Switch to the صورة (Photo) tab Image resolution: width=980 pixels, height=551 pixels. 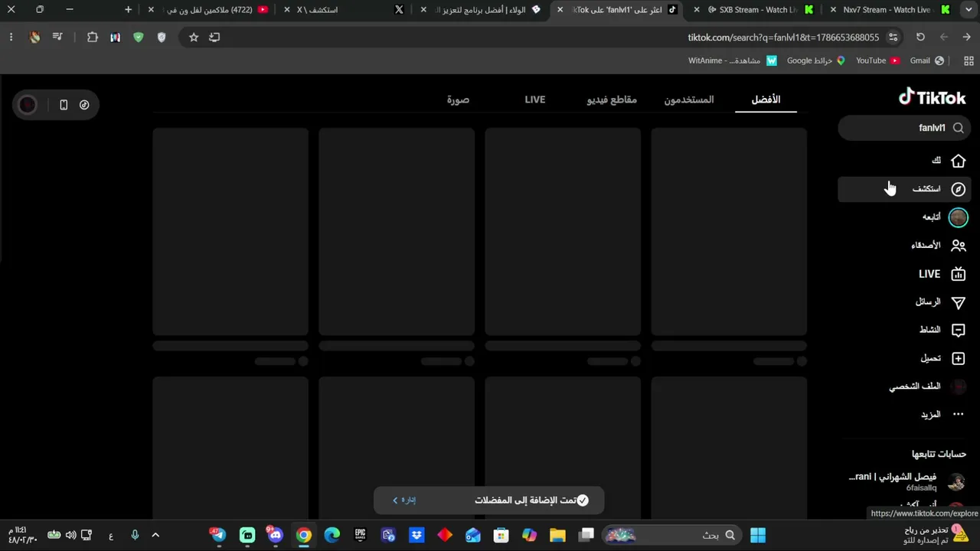[x=458, y=99]
